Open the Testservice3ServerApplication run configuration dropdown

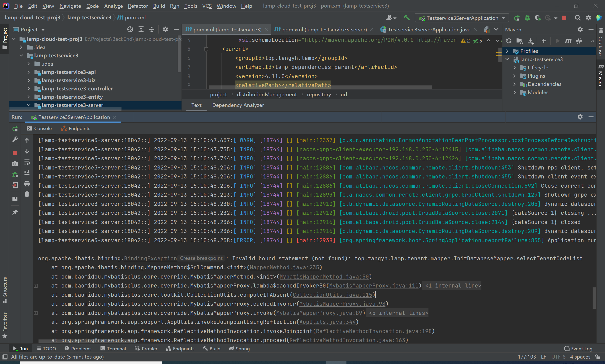[x=462, y=18]
